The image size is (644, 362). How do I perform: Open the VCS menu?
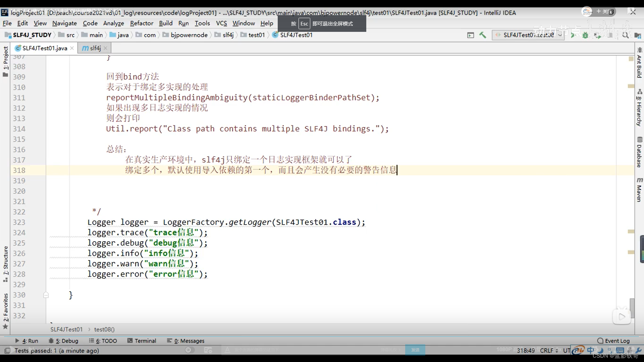click(x=221, y=23)
